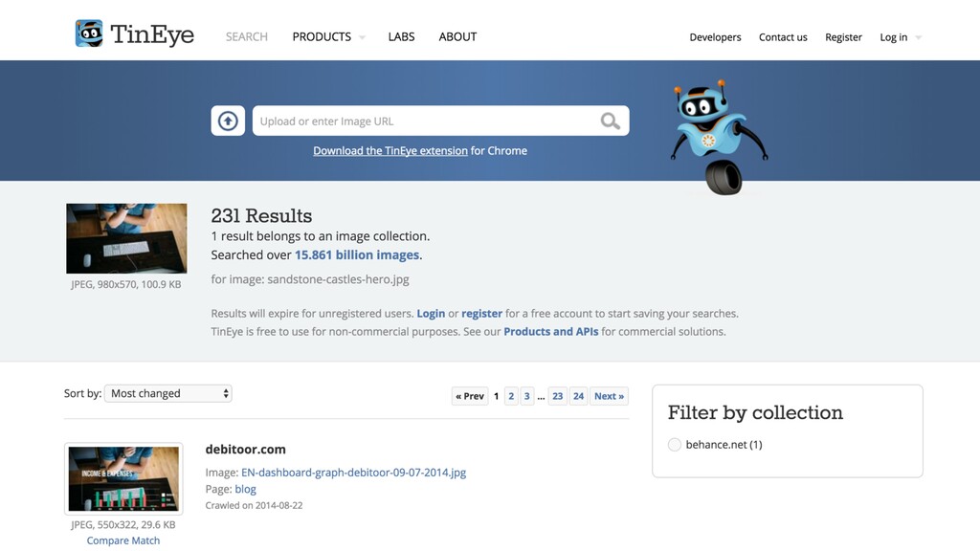Open EN-dashboard-graph-debitoor image link

354,473
